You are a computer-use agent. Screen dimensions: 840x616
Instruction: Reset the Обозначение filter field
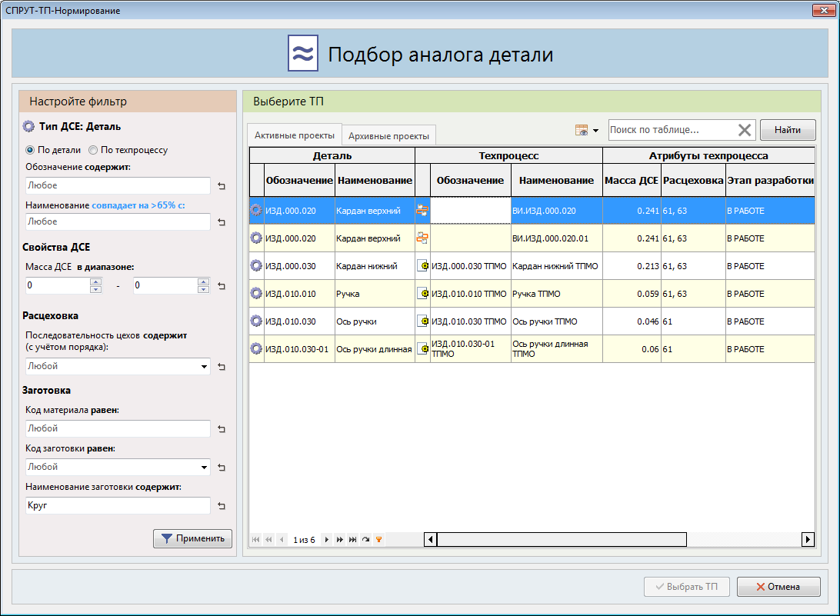[222, 186]
